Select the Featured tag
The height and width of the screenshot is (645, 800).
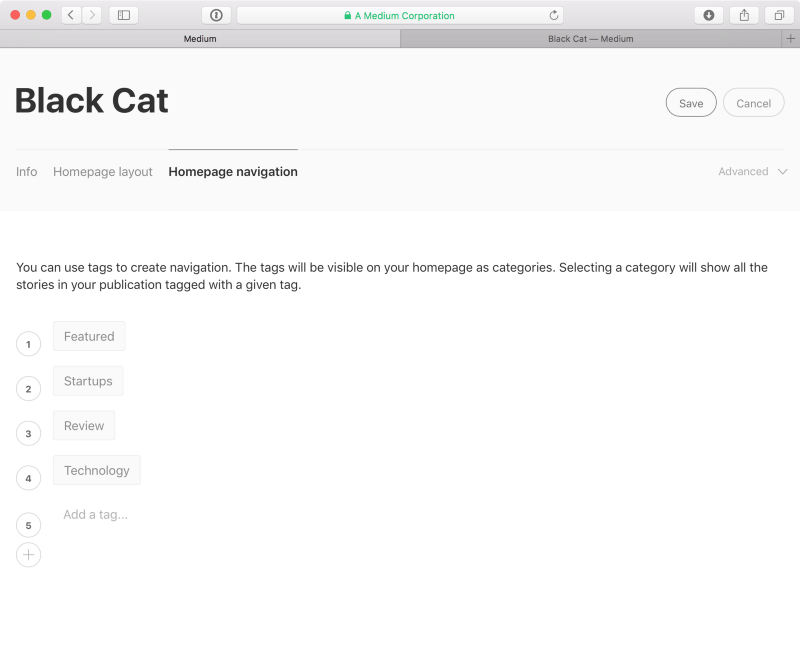(x=89, y=337)
